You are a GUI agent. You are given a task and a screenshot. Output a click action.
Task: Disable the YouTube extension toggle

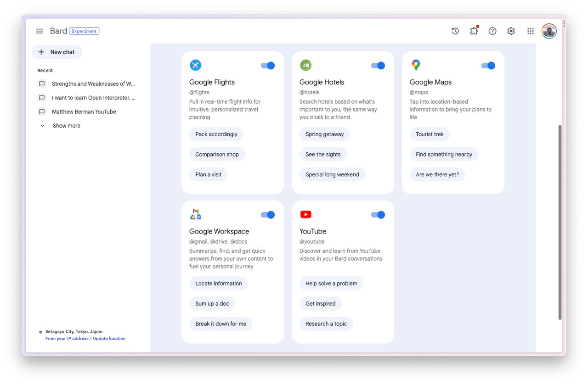coord(378,215)
